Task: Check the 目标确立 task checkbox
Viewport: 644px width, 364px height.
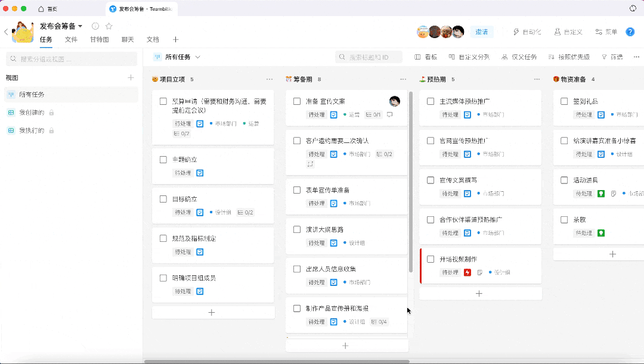Action: [x=163, y=199]
